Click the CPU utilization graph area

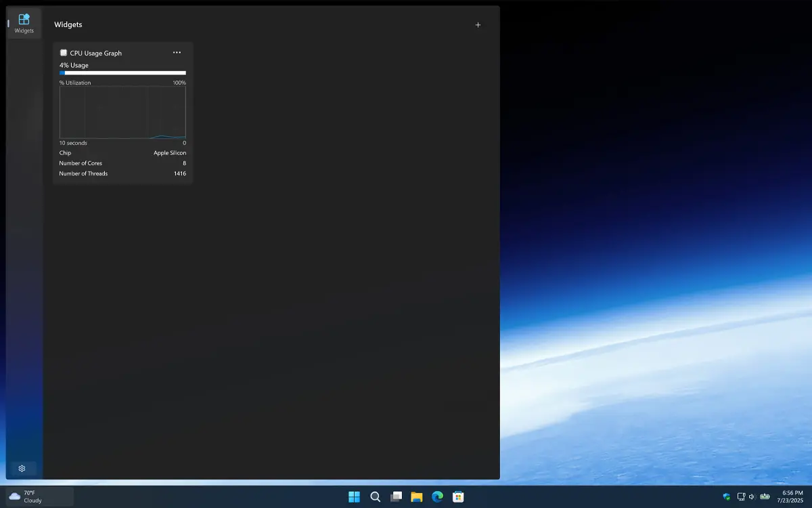(122, 112)
